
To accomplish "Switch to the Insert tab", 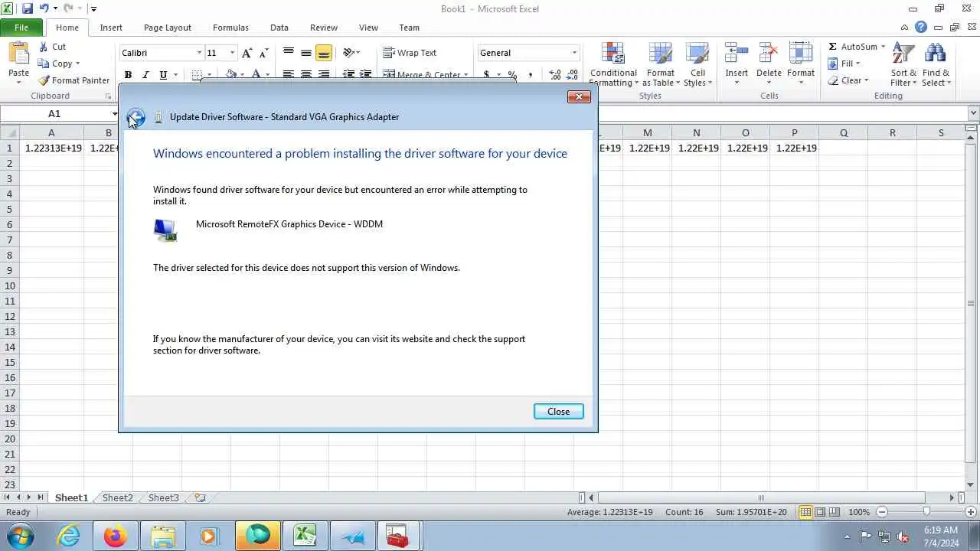I will (111, 28).
